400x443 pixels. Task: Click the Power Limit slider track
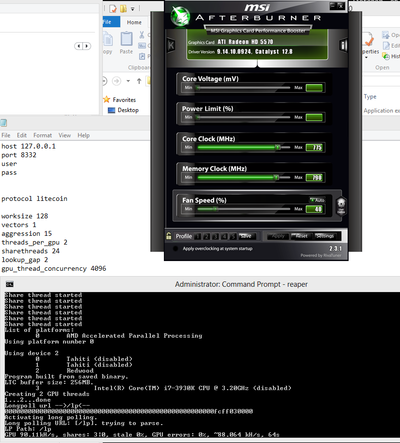point(244,117)
